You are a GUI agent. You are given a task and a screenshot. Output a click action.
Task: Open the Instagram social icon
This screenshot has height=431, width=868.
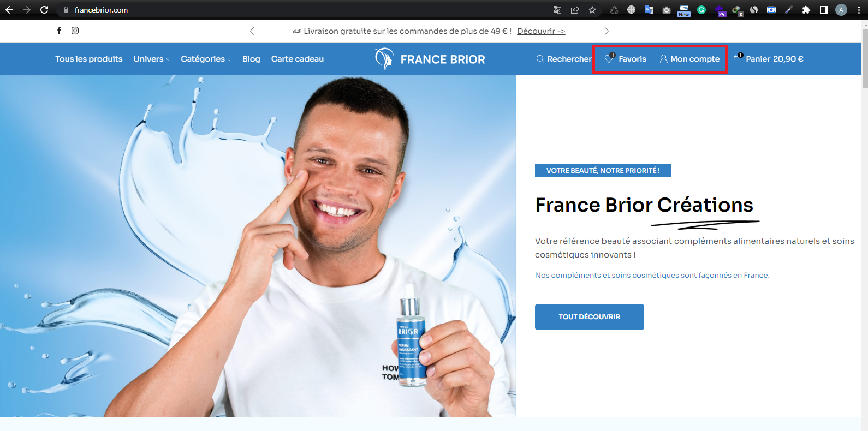click(75, 31)
